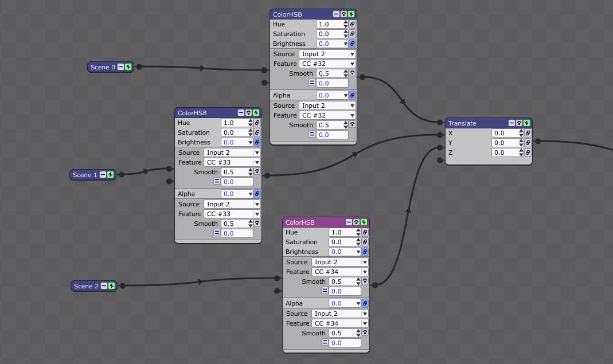Click Brightness equals icon in CC #33 node
The height and width of the screenshot is (364, 613).
coord(216,181)
